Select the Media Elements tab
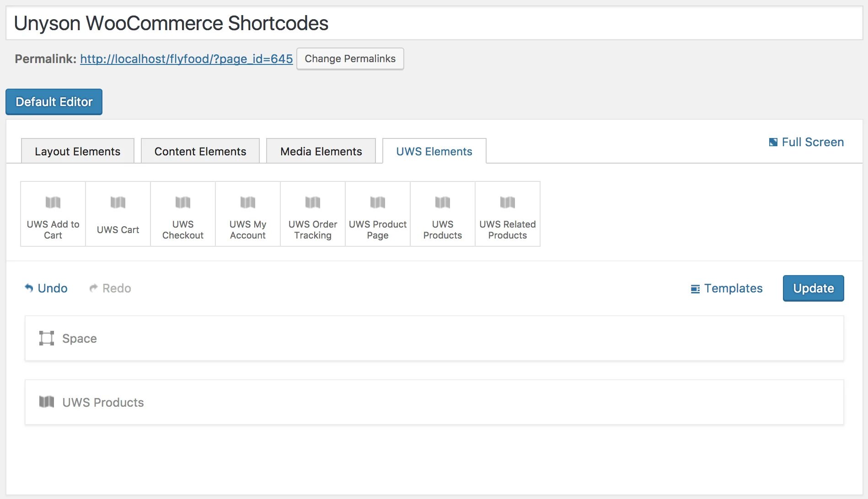The height and width of the screenshot is (499, 868). [321, 151]
